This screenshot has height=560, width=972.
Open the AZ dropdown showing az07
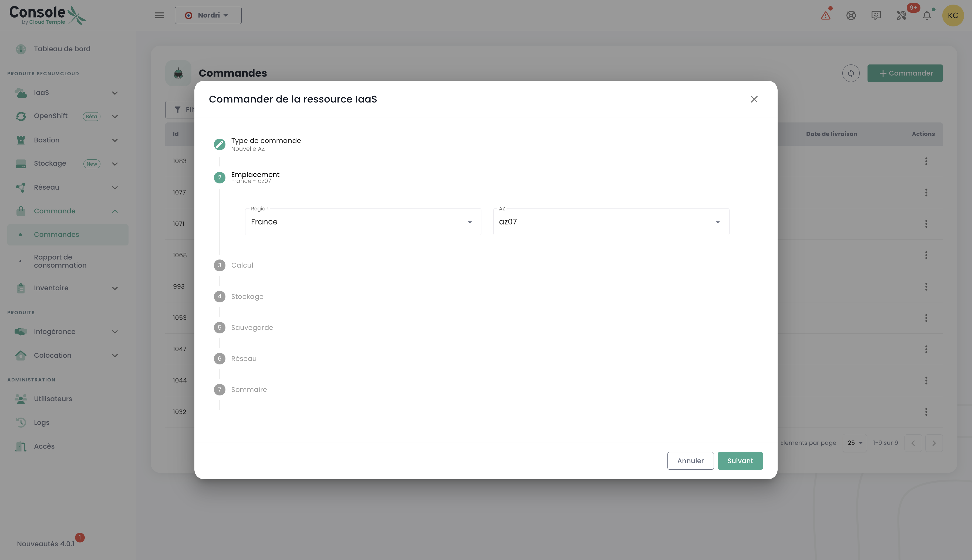[x=610, y=222]
